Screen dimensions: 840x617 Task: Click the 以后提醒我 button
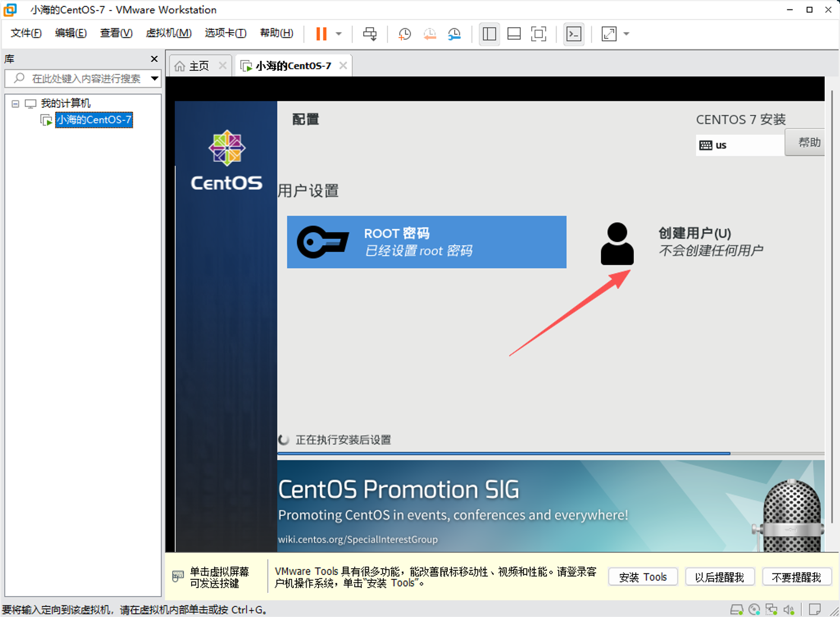click(720, 577)
